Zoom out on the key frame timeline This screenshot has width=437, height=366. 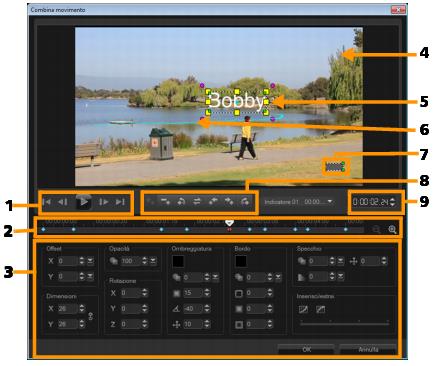376,229
